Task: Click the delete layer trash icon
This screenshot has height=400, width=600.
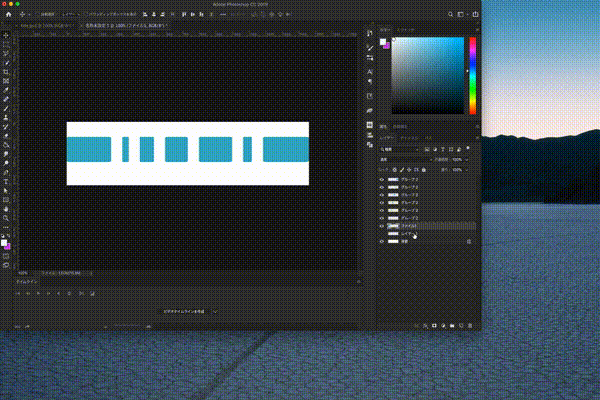Action: click(x=468, y=326)
